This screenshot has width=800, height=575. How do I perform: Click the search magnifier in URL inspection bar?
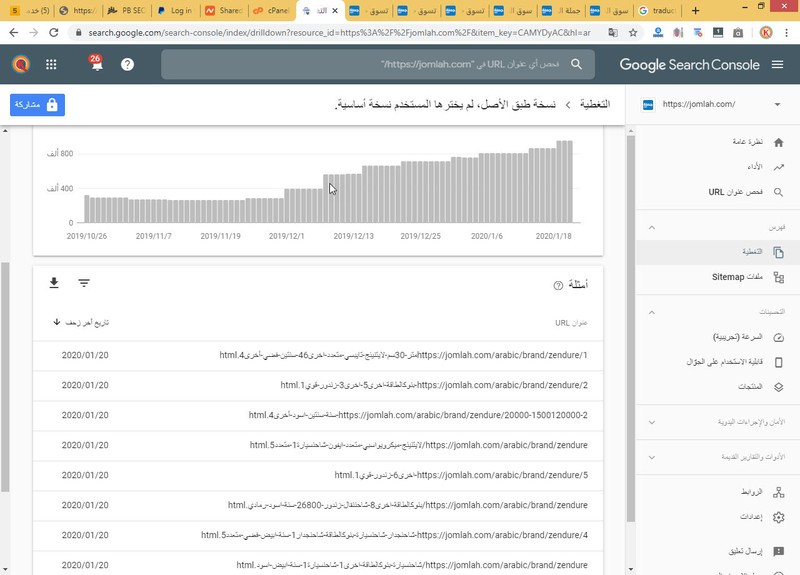[x=577, y=64]
